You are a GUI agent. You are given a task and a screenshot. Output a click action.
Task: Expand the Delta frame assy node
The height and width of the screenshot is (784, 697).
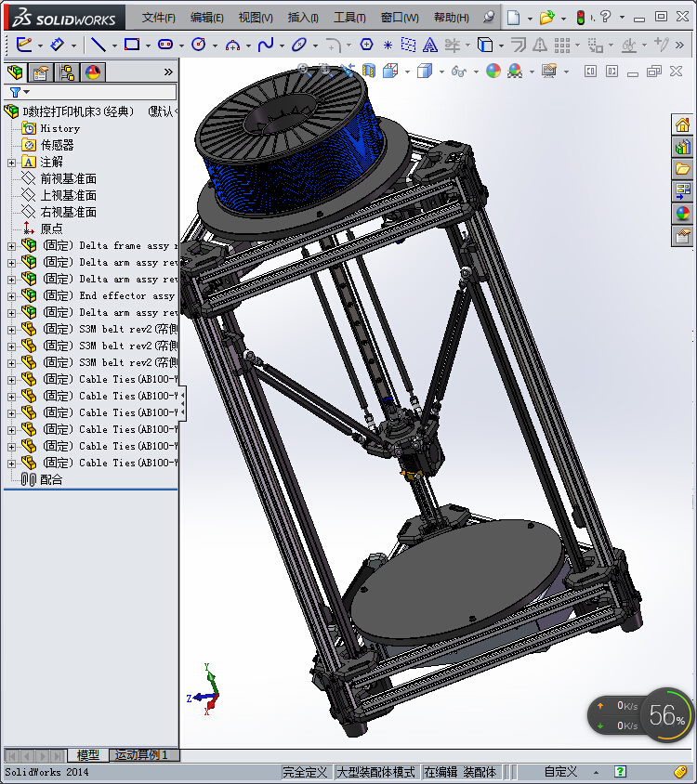[x=11, y=246]
